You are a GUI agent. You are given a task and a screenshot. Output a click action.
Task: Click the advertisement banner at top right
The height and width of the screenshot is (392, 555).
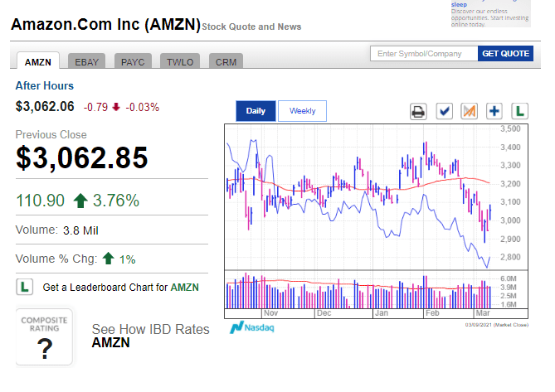coord(490,13)
